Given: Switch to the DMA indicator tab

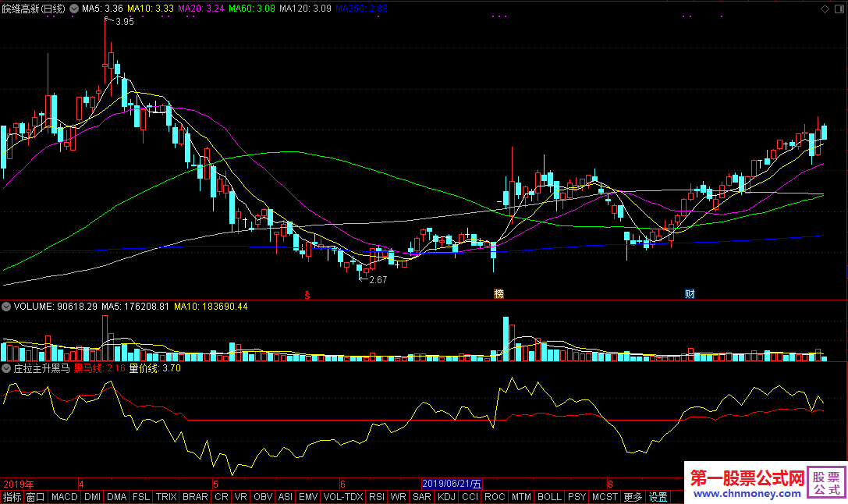Looking at the screenshot, I should pos(116,497).
